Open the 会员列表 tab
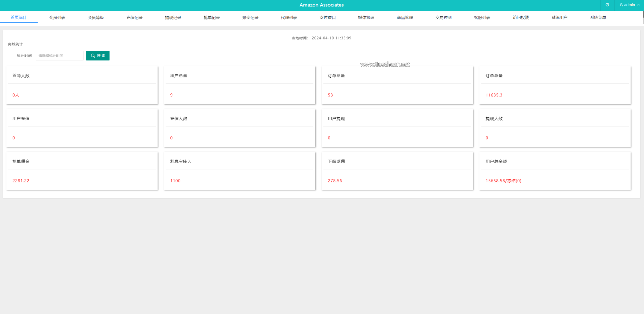Viewport: 644px width, 314px height. pos(57,17)
